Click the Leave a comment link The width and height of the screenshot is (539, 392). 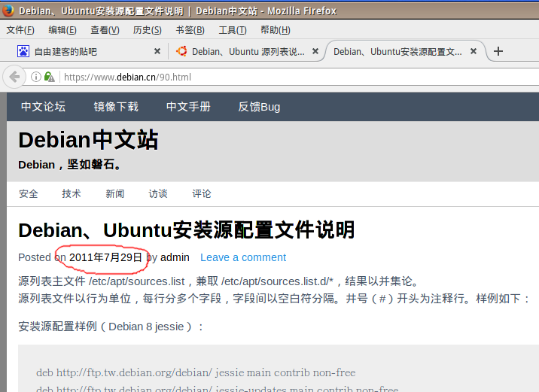point(243,257)
